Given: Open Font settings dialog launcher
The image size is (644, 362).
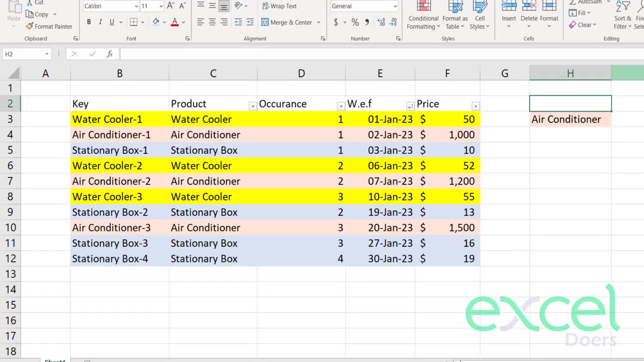Looking at the screenshot, I should pos(188,38).
